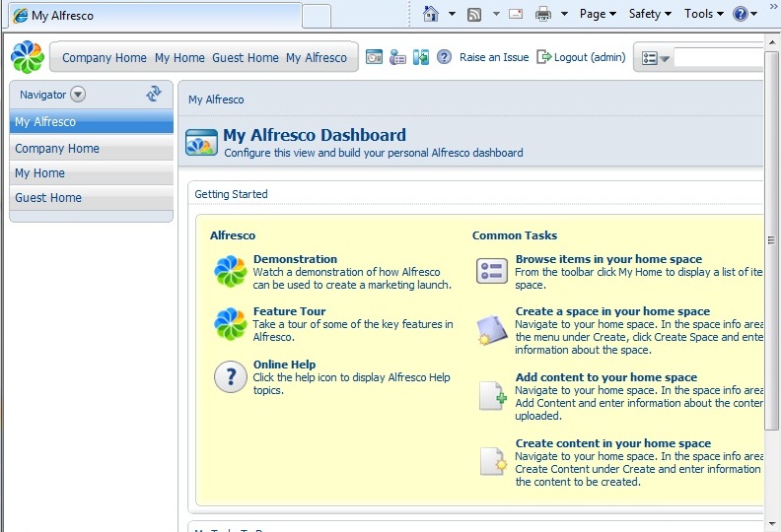Click the Browse items list icon

pos(492,271)
